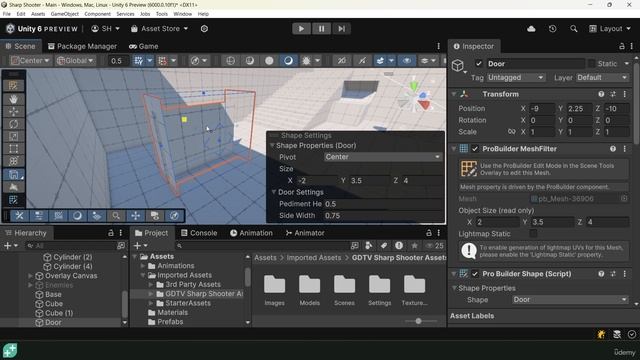This screenshot has height=360, width=640.
Task: Click the bottom overlay move-arrows icon
Action: click(x=136, y=216)
